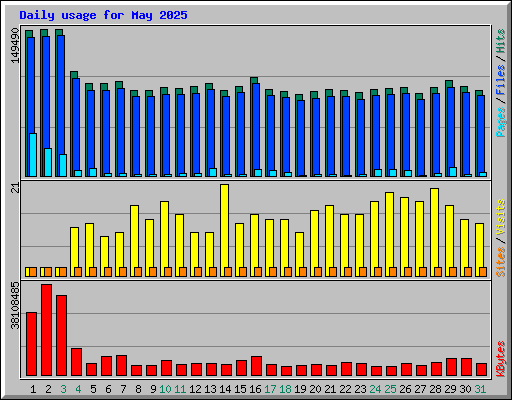512x400 pixels.
Task: Click day label "9" on the x-axis
Action: (153, 389)
